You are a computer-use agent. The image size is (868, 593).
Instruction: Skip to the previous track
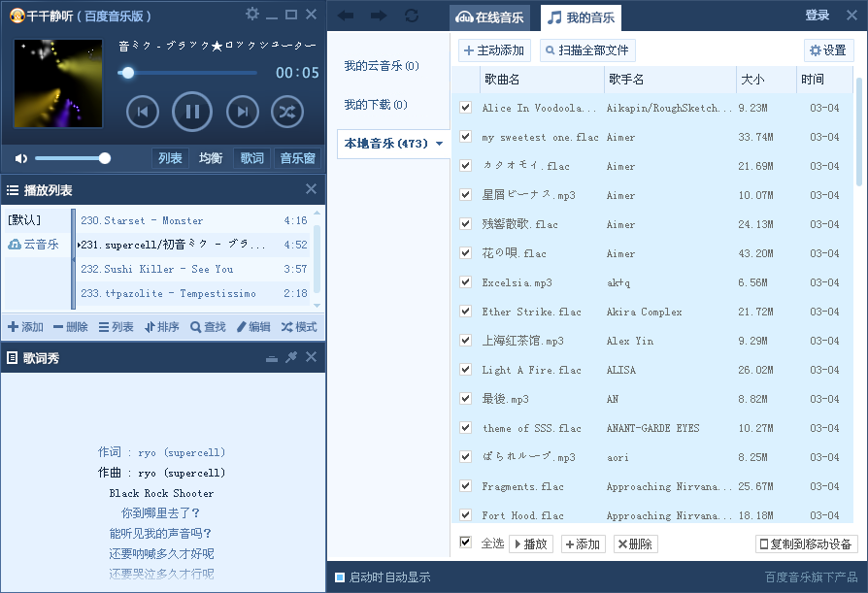coord(143,112)
